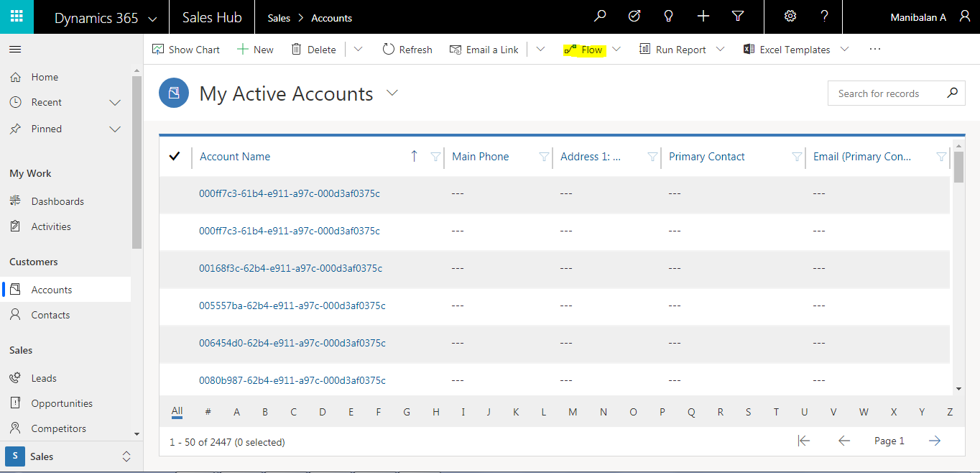Filter the Account Name column
The image size is (980, 473).
click(x=435, y=157)
